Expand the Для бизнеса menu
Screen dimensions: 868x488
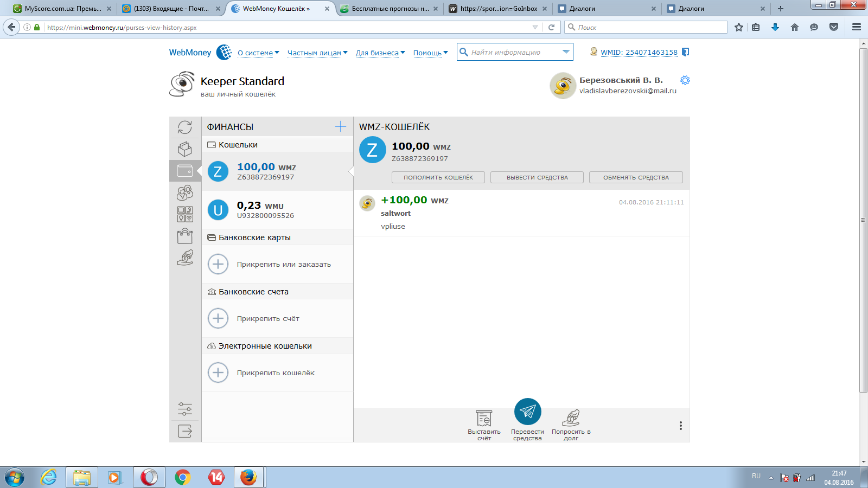(380, 53)
